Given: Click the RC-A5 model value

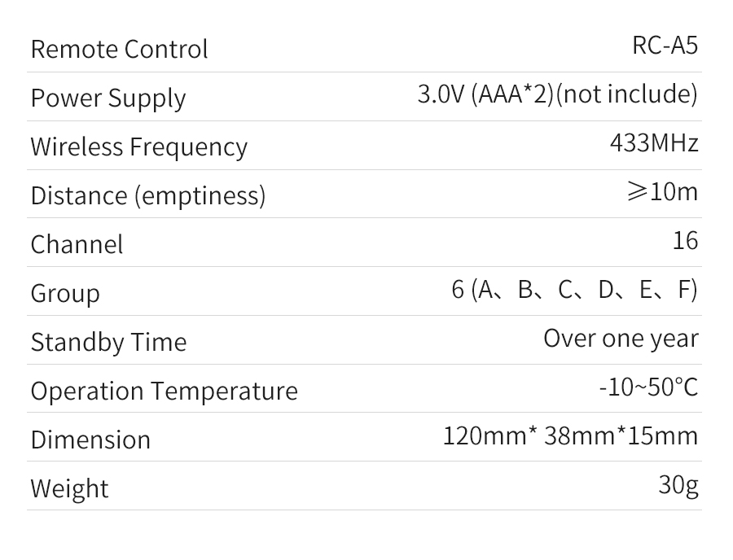Looking at the screenshot, I should click(665, 46).
